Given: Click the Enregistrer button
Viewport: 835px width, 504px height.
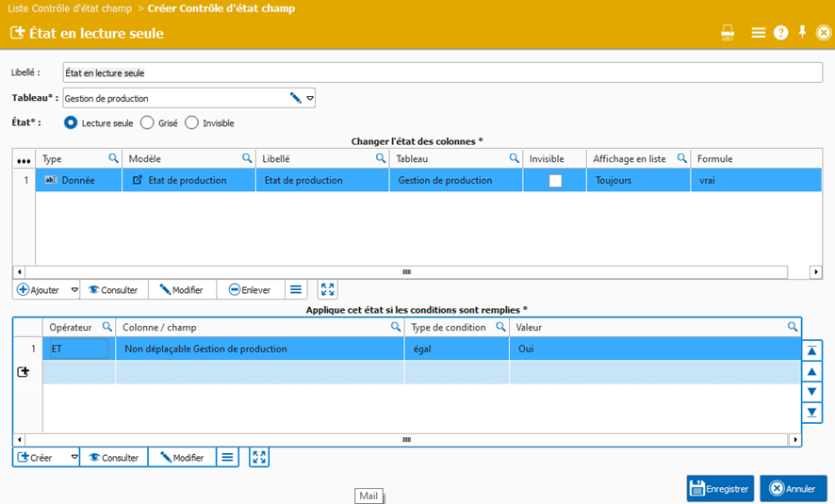Looking at the screenshot, I should 720,489.
